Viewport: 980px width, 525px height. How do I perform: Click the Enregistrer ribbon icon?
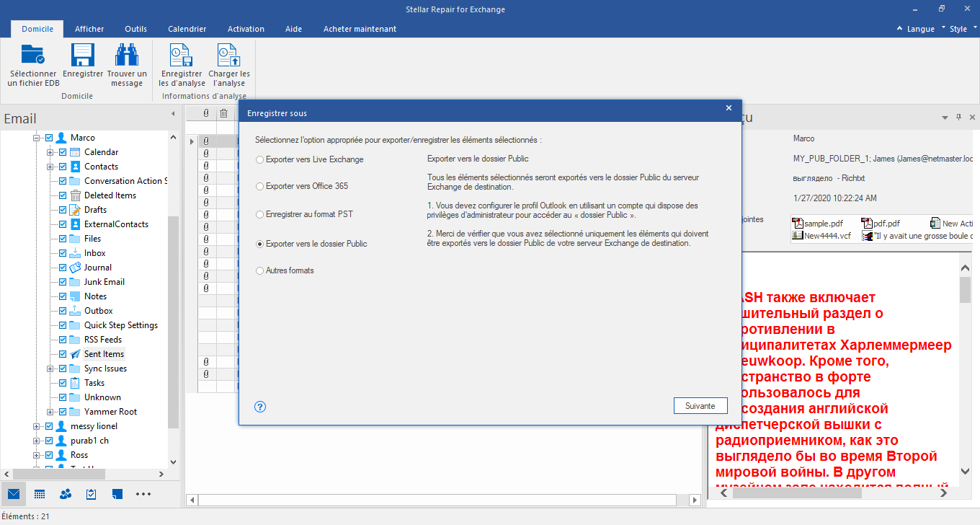click(83, 56)
